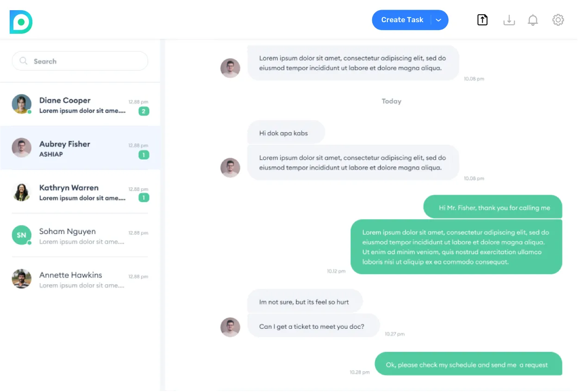Select the Aubrey Fisher chat
This screenshot has width=578, height=392.
(x=82, y=148)
